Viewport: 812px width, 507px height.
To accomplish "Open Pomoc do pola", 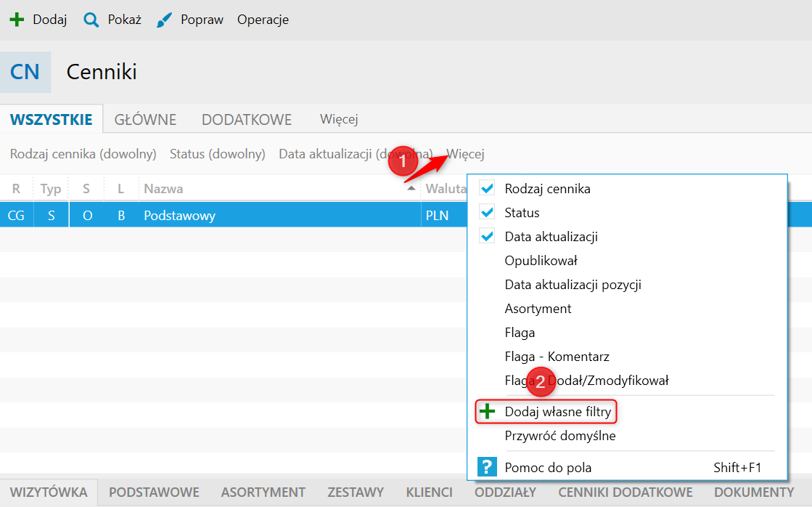I will pos(548,468).
